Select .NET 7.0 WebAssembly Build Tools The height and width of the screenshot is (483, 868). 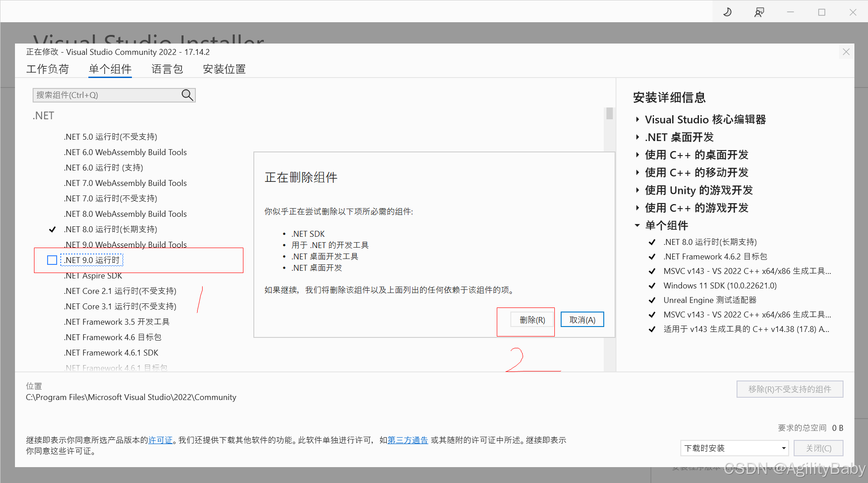tap(126, 183)
